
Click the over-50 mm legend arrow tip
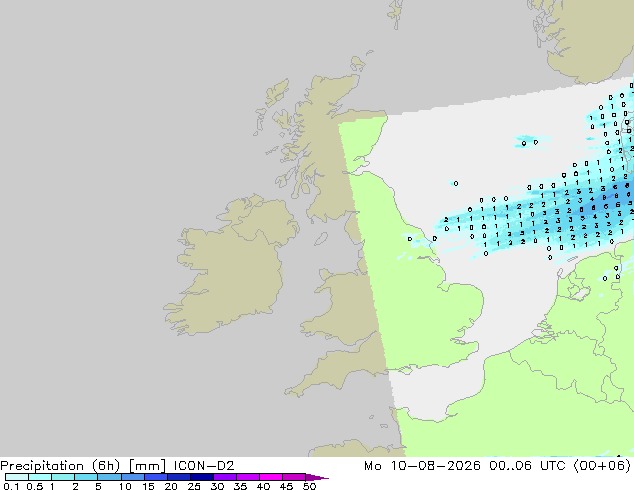point(317,478)
